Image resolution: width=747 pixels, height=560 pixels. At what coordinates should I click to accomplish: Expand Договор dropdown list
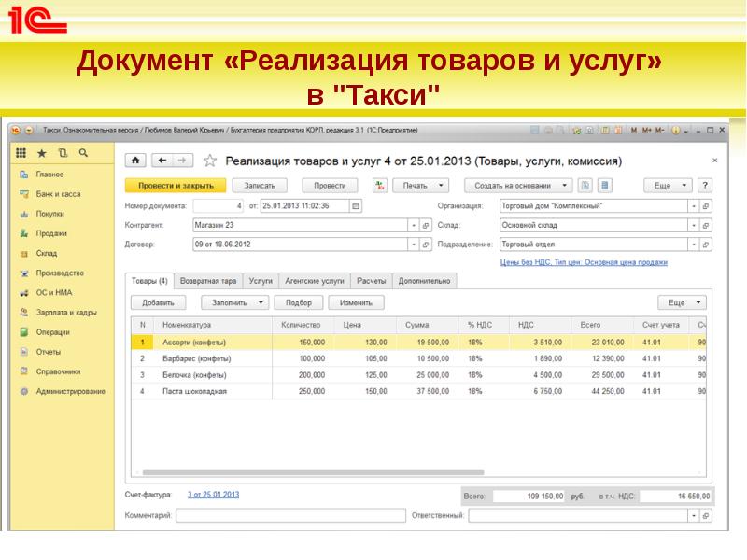tap(414, 245)
